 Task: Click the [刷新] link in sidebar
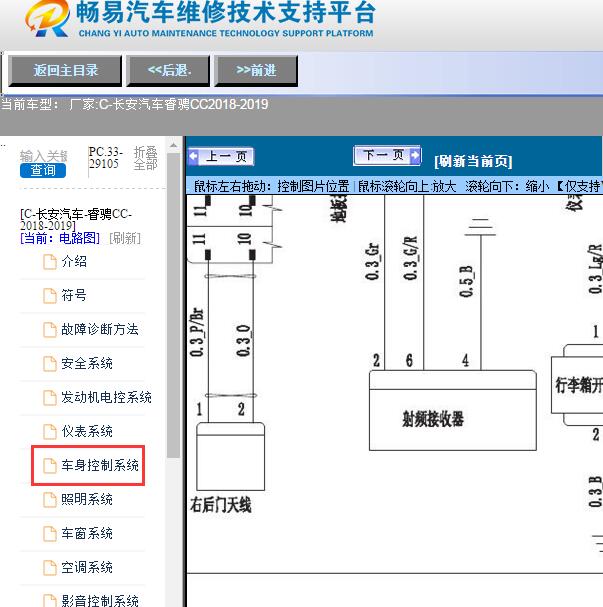[x=125, y=238]
